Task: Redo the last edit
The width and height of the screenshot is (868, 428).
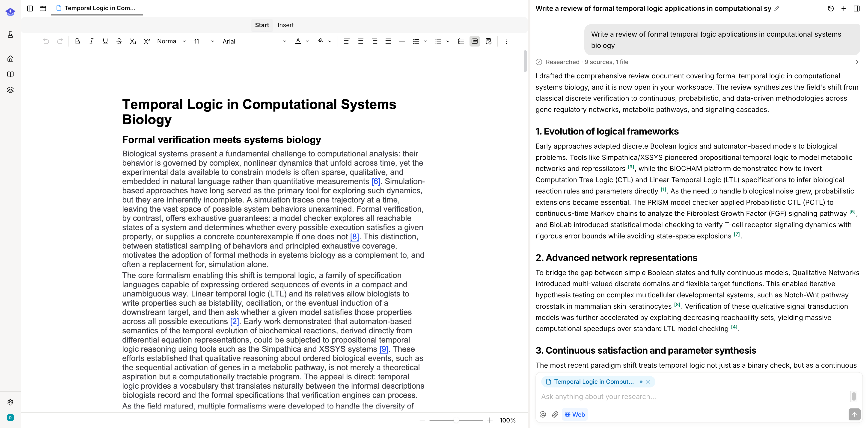Action: (x=60, y=41)
